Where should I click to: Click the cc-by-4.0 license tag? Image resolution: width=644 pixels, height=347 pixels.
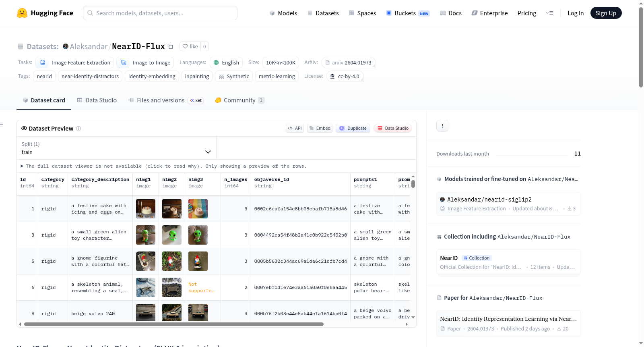point(345,76)
